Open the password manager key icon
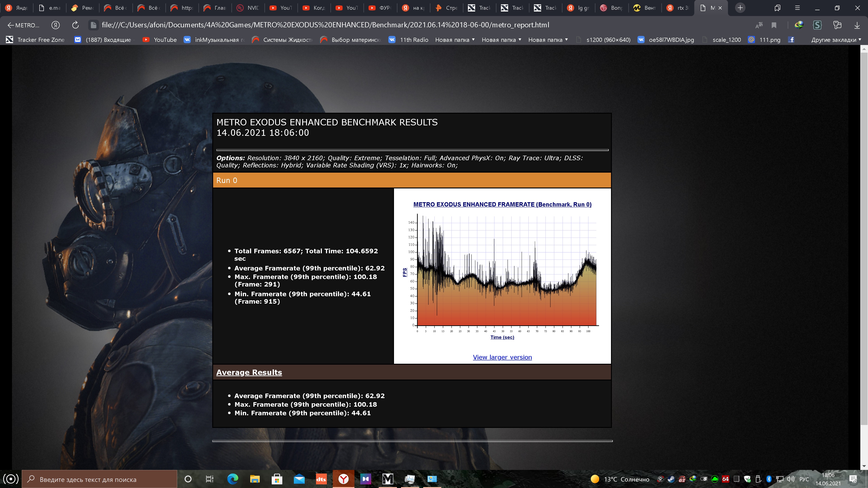868x488 pixels. coord(837,25)
